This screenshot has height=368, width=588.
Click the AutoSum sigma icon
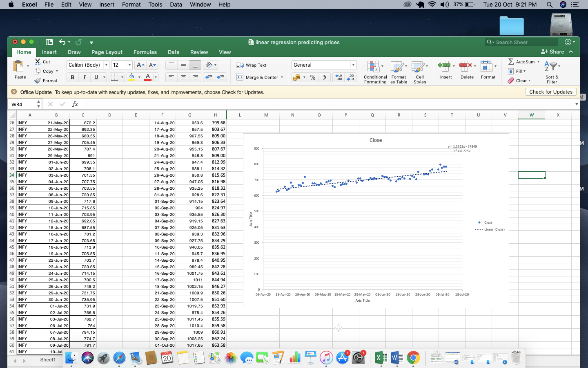[511, 62]
